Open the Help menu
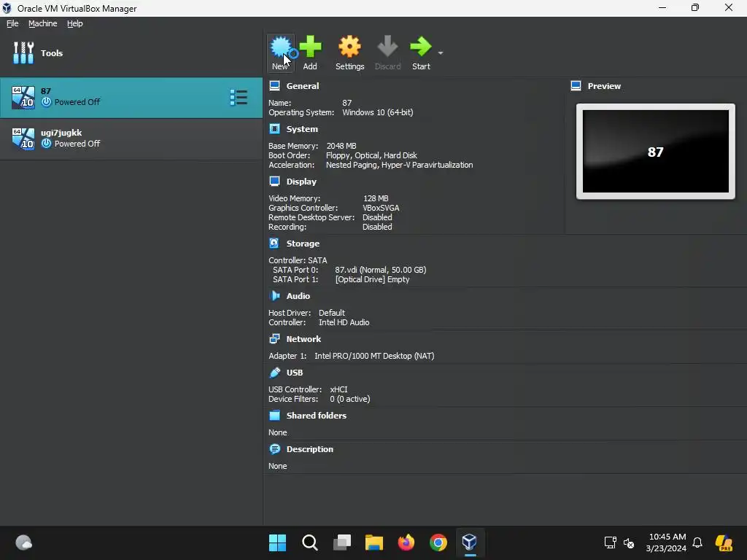Viewport: 747px width, 560px height. (75, 23)
